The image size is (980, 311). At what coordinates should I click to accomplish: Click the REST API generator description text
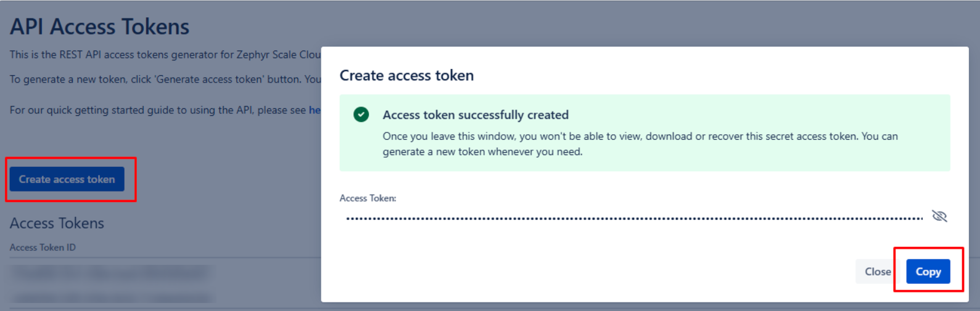(x=165, y=55)
